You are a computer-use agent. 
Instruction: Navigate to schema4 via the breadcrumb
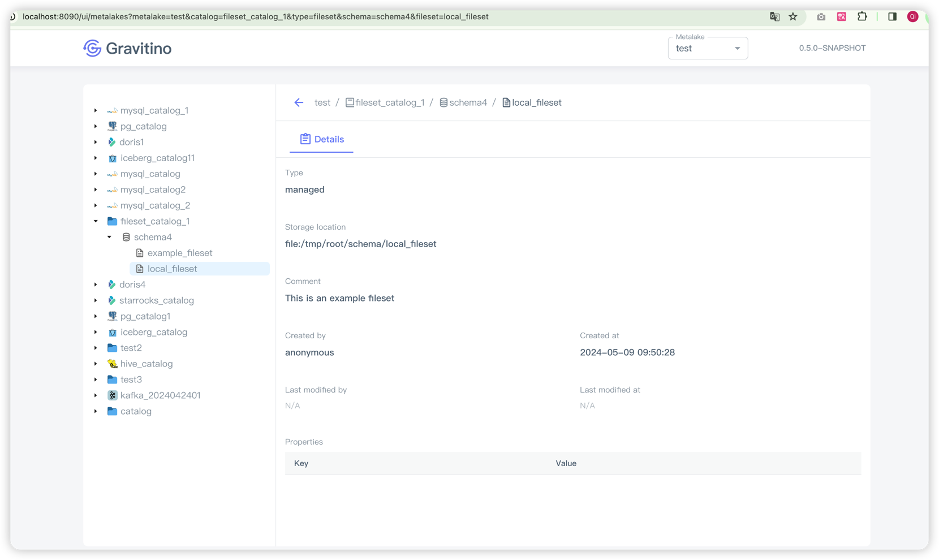pyautogui.click(x=467, y=102)
